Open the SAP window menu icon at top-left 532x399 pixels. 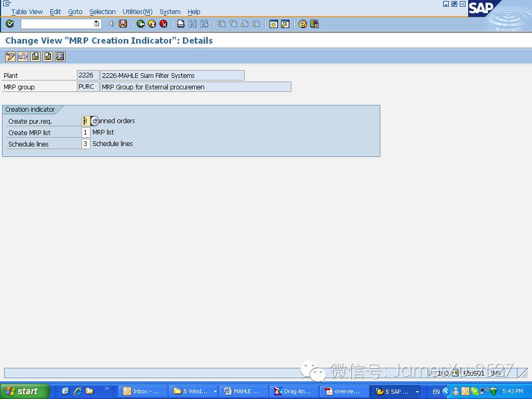point(6,4)
